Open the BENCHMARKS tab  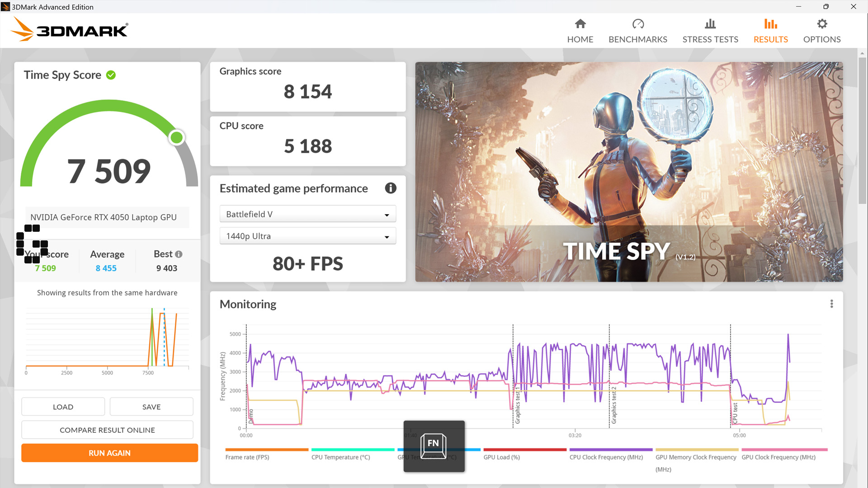(637, 31)
